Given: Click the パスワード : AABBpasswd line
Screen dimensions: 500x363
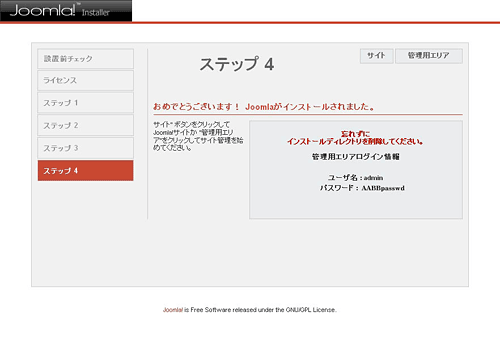Looking at the screenshot, I should [x=362, y=188].
